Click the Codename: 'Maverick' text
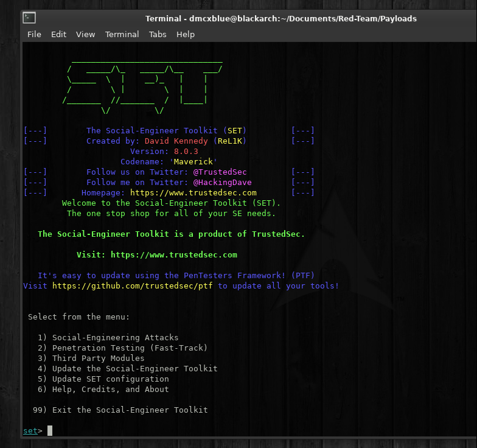This screenshot has height=448, width=477. point(169,162)
